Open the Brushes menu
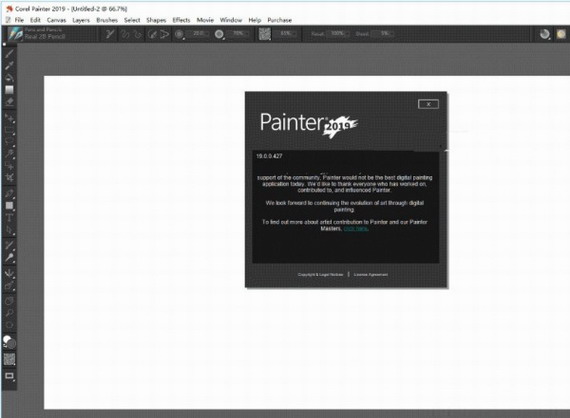This screenshot has height=418, width=570. tap(107, 20)
